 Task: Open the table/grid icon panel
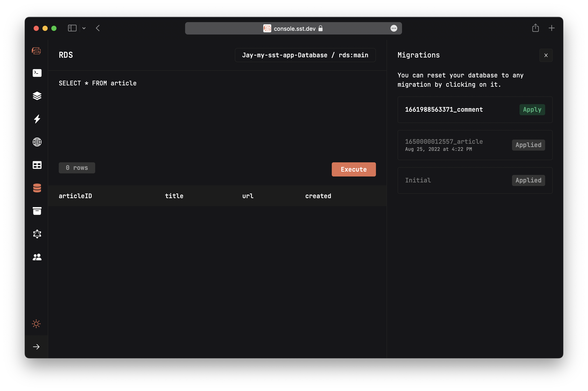37,165
